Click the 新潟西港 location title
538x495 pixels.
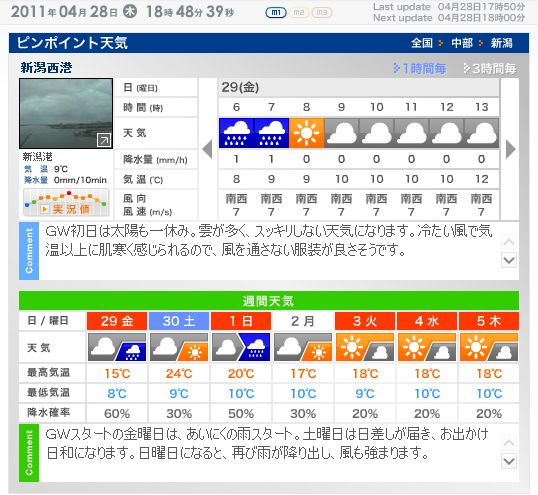point(46,68)
